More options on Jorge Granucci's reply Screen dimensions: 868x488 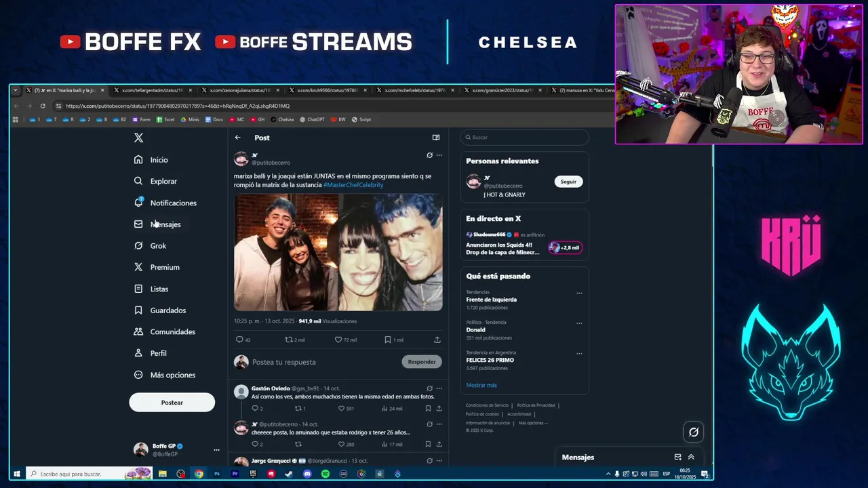(x=439, y=461)
